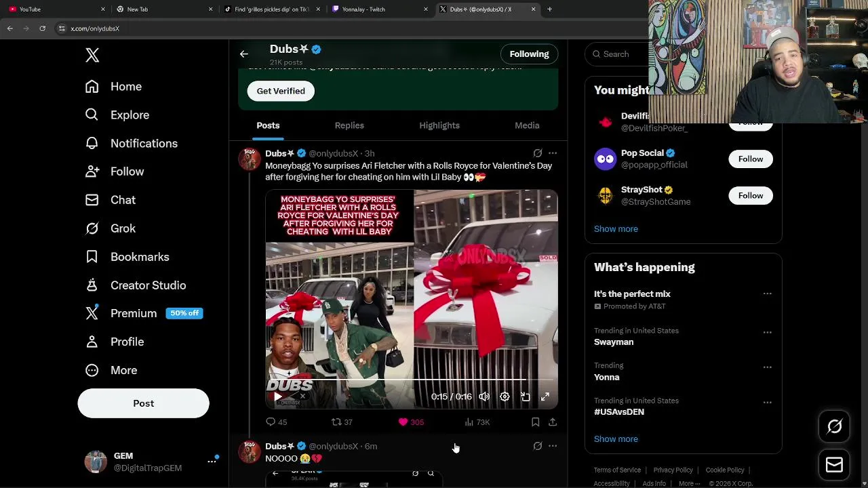This screenshot has height=488, width=868.
Task: Open Cookie Policy footer link
Action: (724, 470)
